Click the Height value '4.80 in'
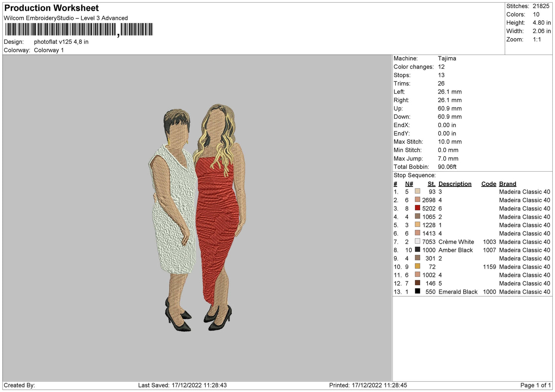 coord(542,23)
